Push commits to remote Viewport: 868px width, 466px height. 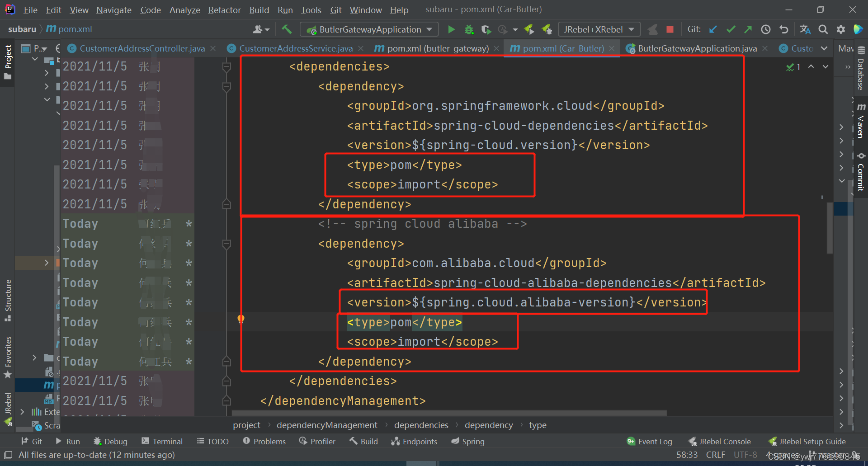click(748, 29)
